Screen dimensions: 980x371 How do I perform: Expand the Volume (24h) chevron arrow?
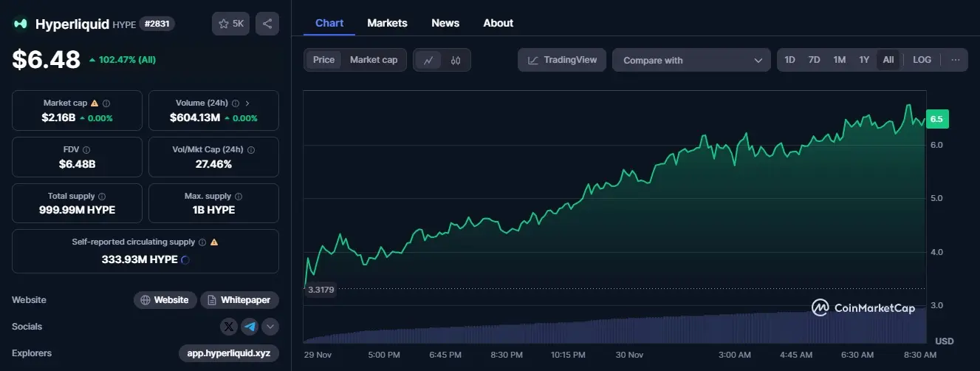coord(247,103)
